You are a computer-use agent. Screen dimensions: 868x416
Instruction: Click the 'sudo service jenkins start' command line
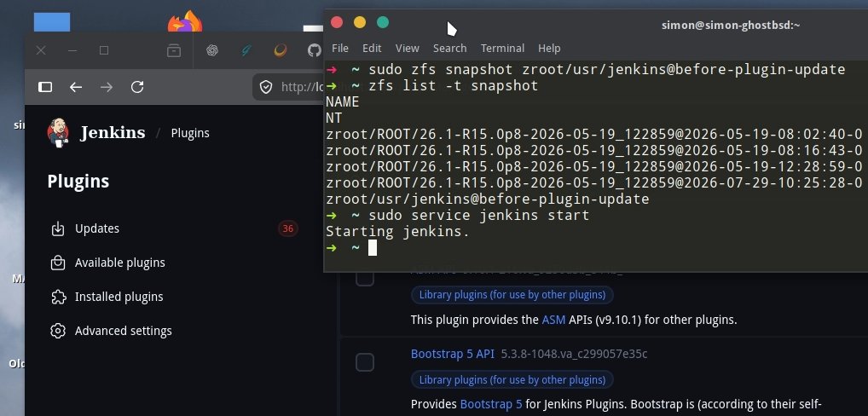(479, 215)
